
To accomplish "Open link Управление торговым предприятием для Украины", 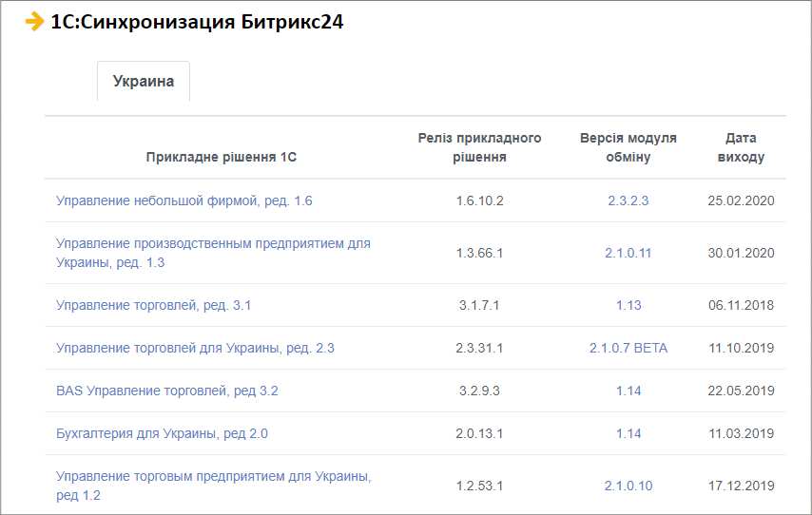I will point(213,486).
